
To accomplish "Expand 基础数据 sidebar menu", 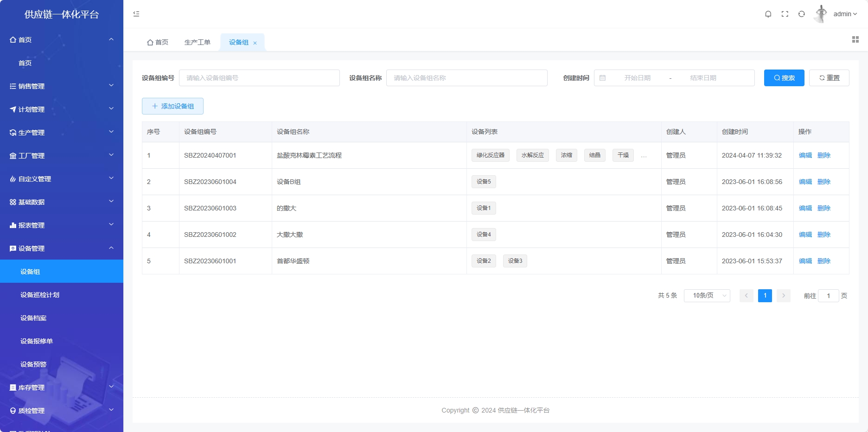I will [62, 202].
